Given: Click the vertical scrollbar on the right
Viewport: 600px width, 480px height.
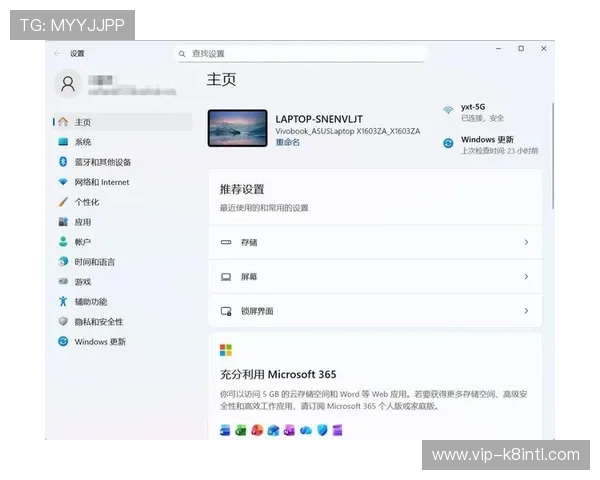Looking at the screenshot, I should pos(553,155).
